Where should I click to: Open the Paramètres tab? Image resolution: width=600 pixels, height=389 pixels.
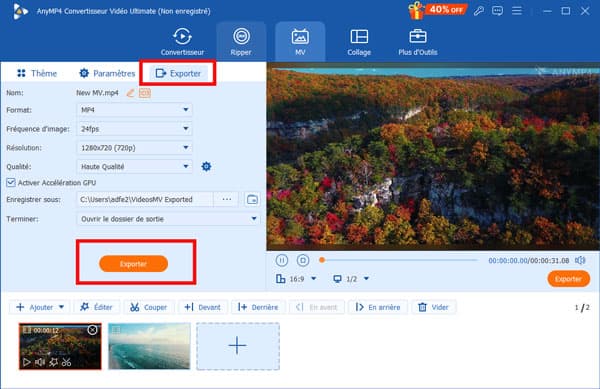tap(107, 73)
